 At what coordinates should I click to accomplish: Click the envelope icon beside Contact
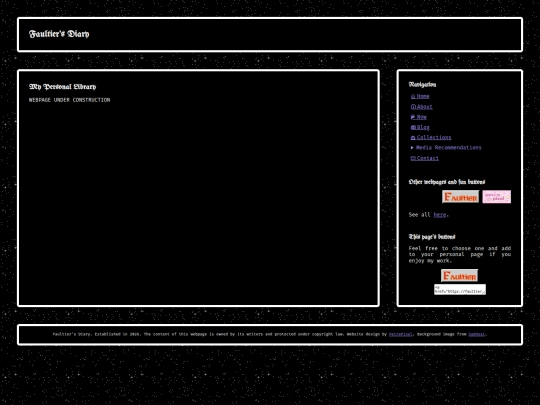pos(413,158)
